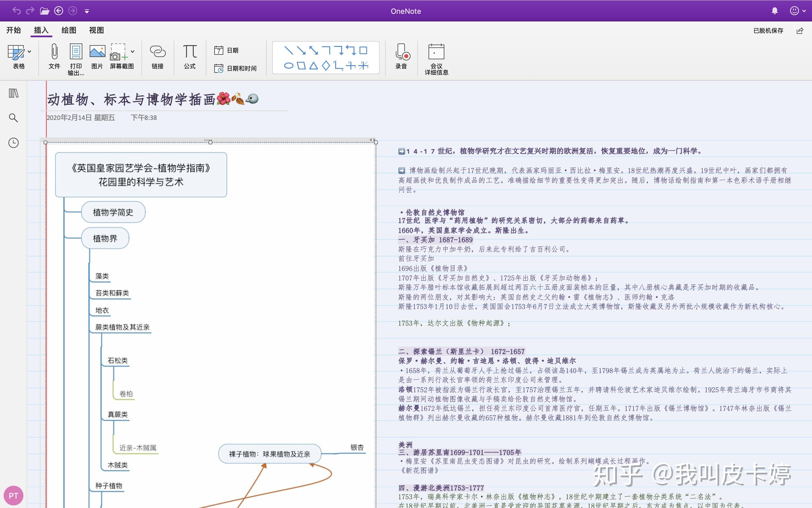Switch to the 插入 tab
This screenshot has height=508, width=812.
point(41,30)
